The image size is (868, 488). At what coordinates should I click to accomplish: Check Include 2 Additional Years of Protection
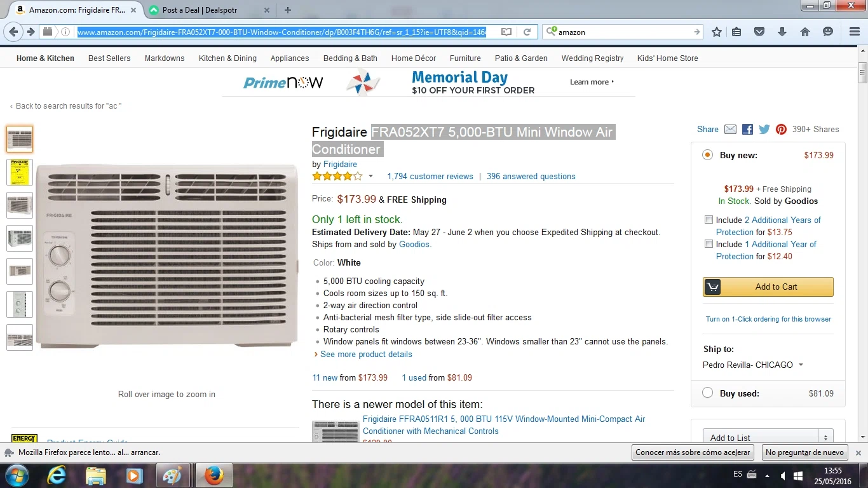coord(709,220)
